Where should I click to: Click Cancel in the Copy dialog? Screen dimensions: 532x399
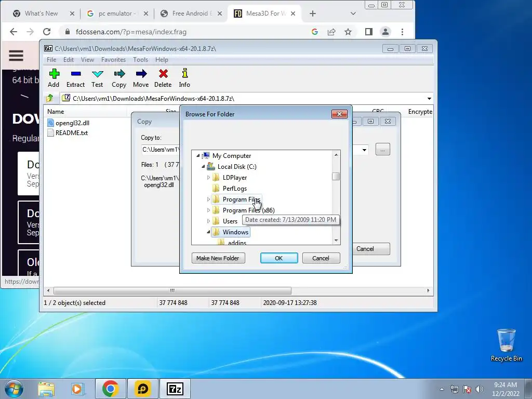pyautogui.click(x=370, y=249)
